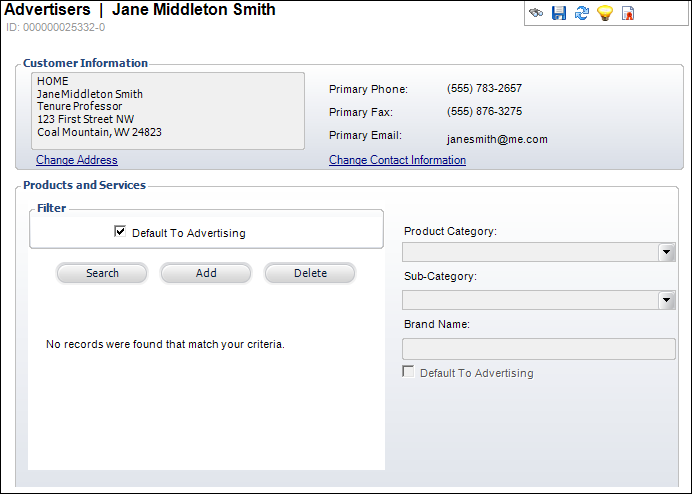Click the light bulb help icon
The height and width of the screenshot is (494, 692).
(605, 13)
